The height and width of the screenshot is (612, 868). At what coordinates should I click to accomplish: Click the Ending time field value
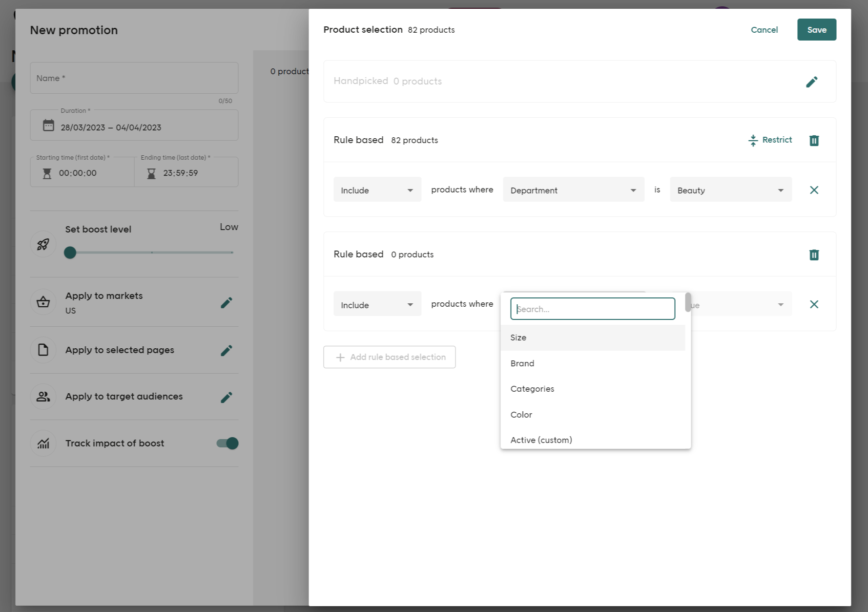point(181,173)
